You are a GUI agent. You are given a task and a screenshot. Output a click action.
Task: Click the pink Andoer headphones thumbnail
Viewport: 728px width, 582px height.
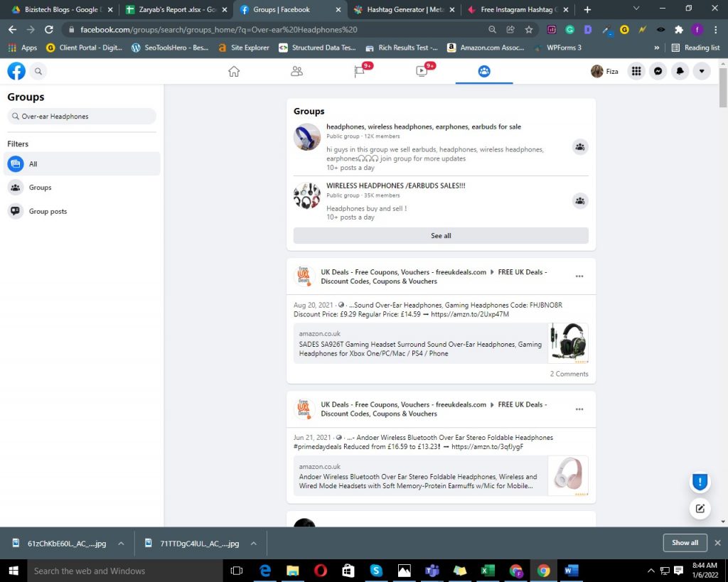(568, 475)
